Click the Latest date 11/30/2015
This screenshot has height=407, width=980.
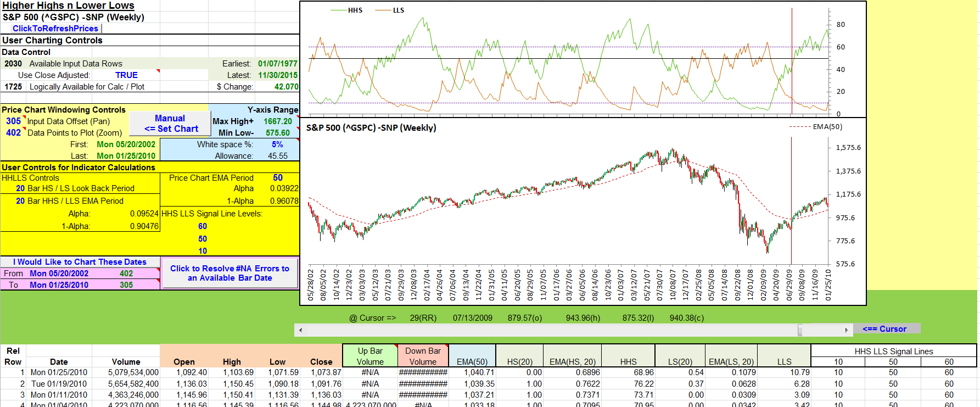[x=278, y=75]
